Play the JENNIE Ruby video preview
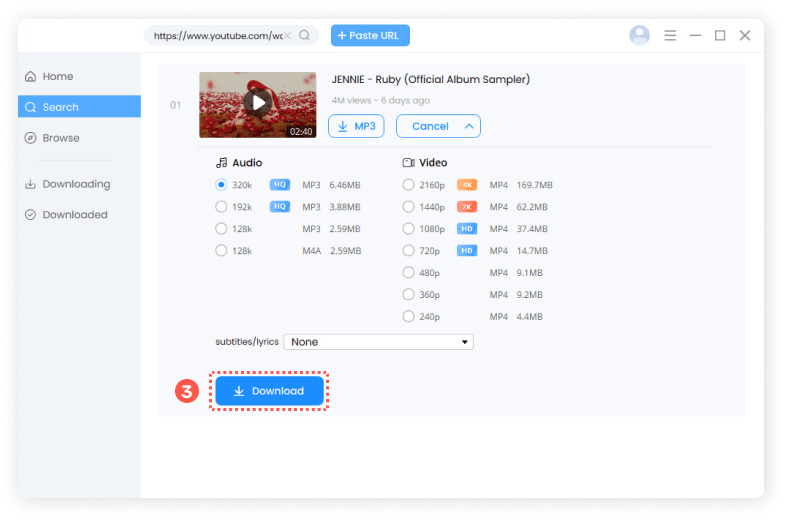This screenshot has height=520, width=786. (258, 103)
